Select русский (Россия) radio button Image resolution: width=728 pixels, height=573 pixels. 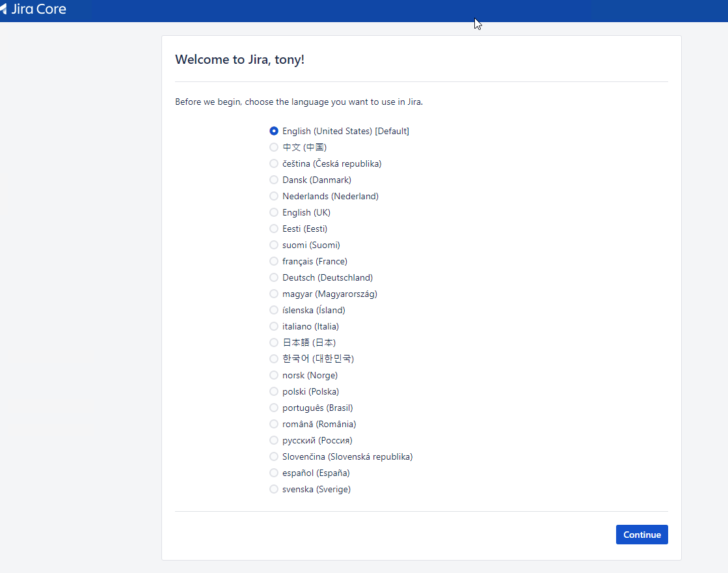[x=274, y=440]
